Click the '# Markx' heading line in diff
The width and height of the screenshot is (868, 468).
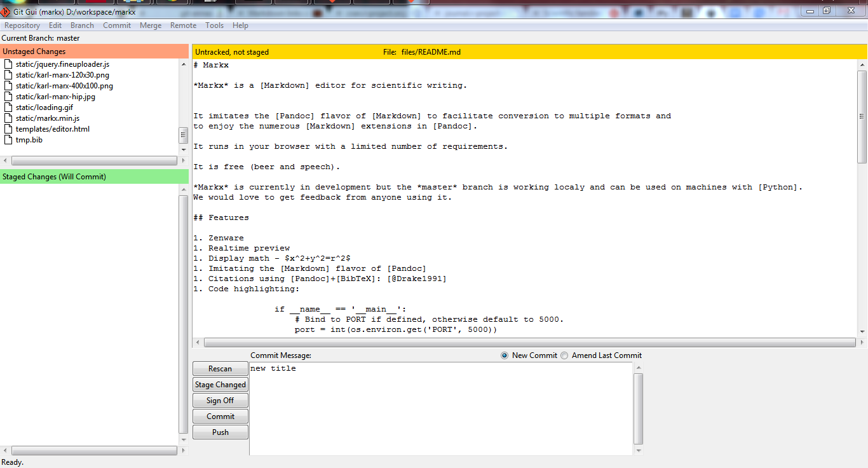tap(211, 65)
